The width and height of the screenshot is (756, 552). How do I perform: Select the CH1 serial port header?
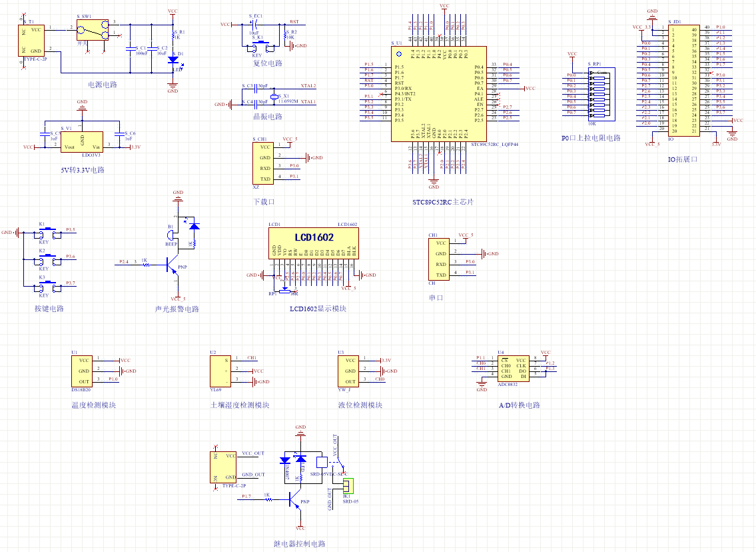tap(439, 259)
